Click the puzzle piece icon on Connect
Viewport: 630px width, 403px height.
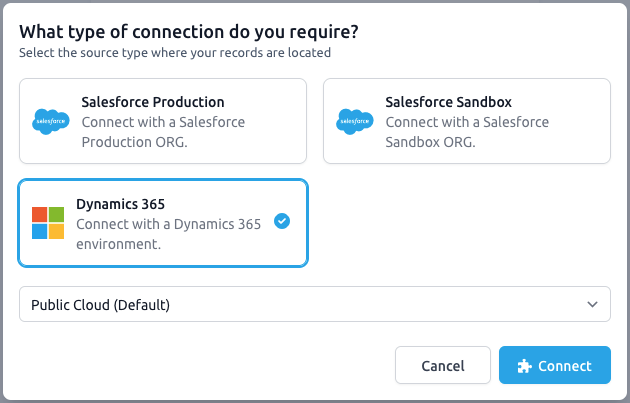click(x=524, y=366)
